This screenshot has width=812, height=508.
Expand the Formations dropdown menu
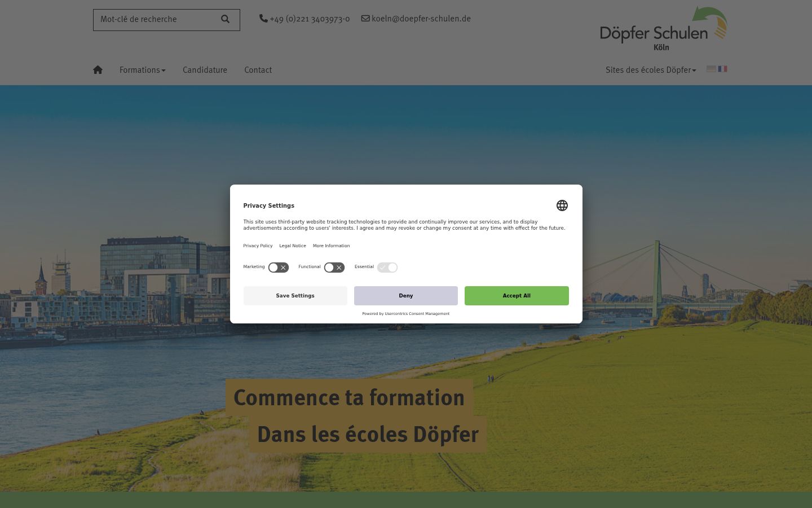143,70
